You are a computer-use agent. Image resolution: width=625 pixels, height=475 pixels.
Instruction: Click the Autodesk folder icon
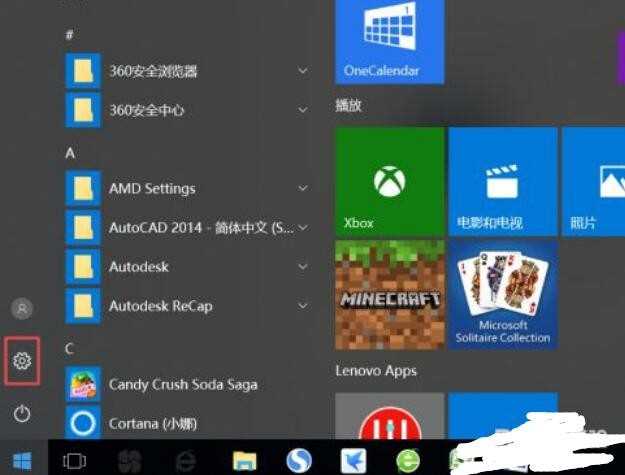click(x=83, y=267)
